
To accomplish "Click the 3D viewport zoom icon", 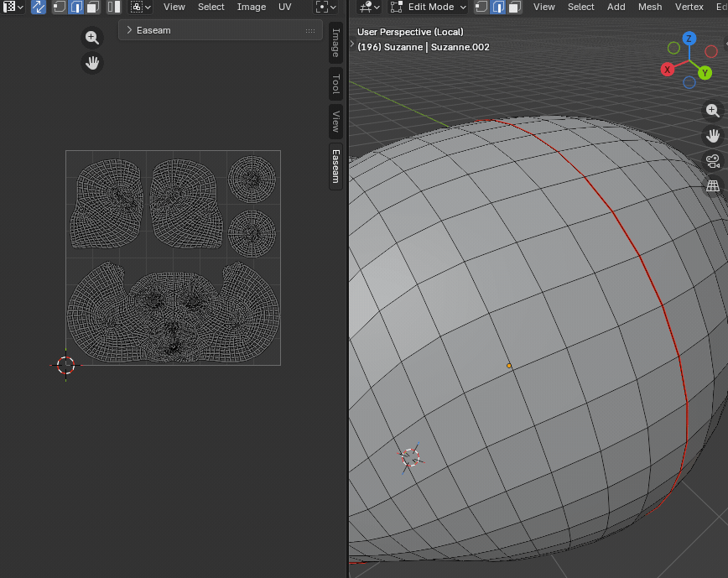I will coord(713,111).
